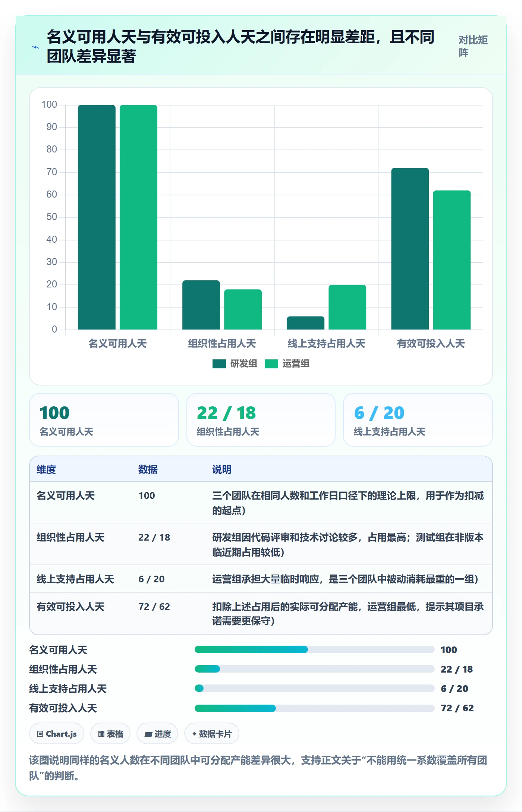The width and height of the screenshot is (522, 812).
Task: Click the description starting 扣除上述占用后
Action: pos(348,614)
